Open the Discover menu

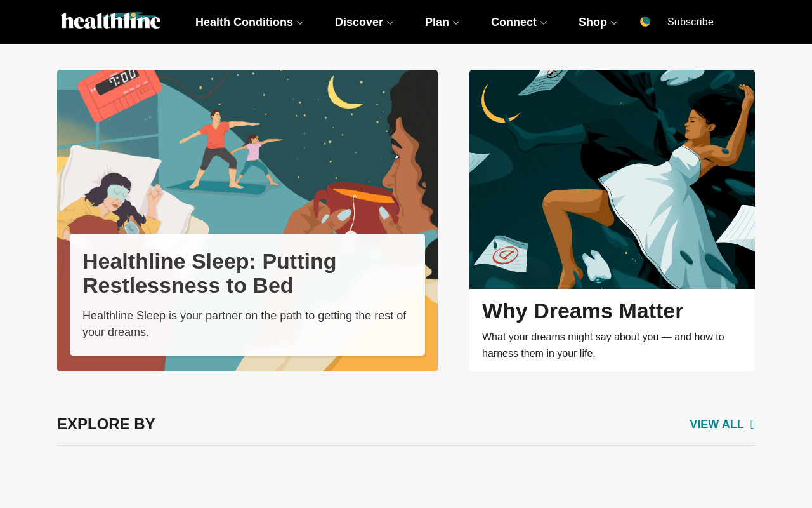pos(359,22)
